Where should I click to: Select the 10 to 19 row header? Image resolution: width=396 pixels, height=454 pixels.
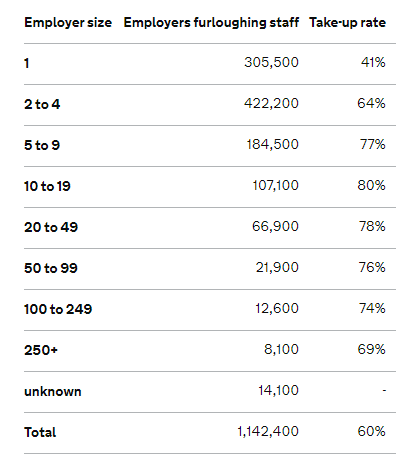(47, 186)
